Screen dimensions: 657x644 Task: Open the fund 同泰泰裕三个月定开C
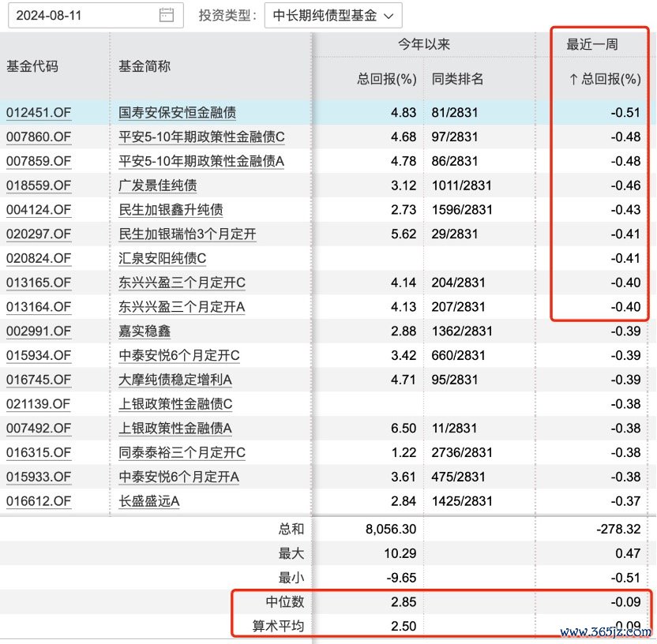pyautogui.click(x=182, y=453)
